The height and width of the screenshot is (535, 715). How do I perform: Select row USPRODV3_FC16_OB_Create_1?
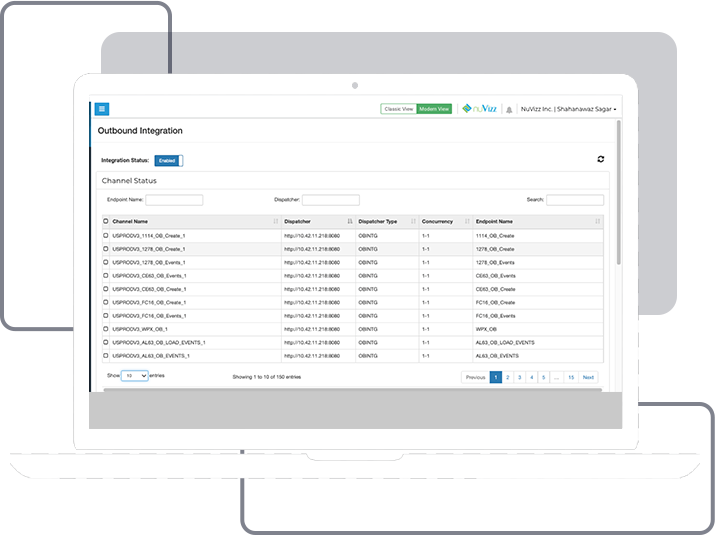[x=106, y=302]
